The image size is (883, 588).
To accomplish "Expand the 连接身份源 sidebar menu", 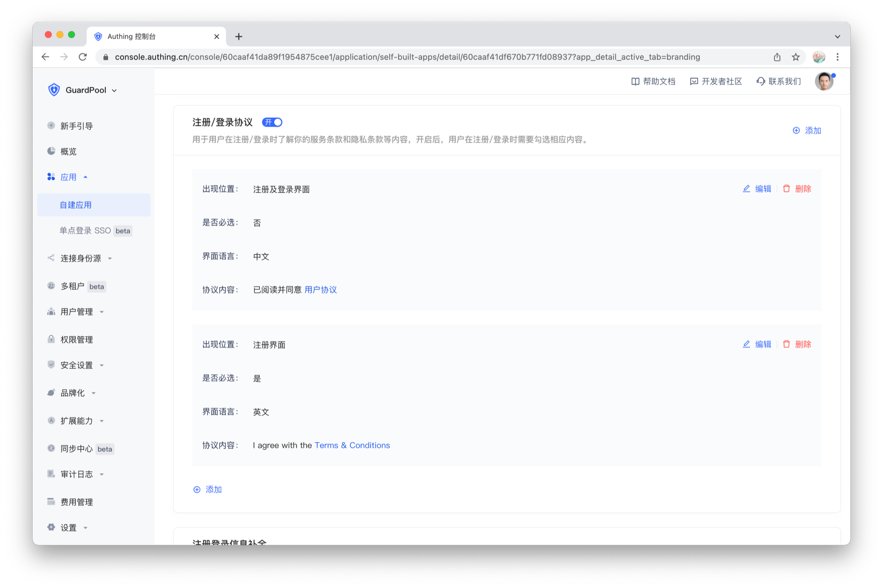I will [x=80, y=258].
